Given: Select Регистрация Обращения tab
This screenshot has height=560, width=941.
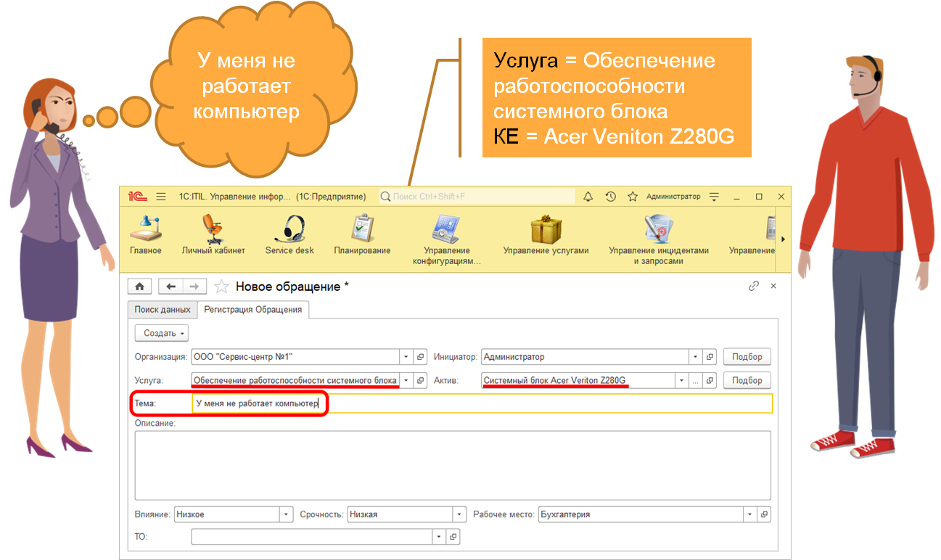Looking at the screenshot, I should [252, 310].
